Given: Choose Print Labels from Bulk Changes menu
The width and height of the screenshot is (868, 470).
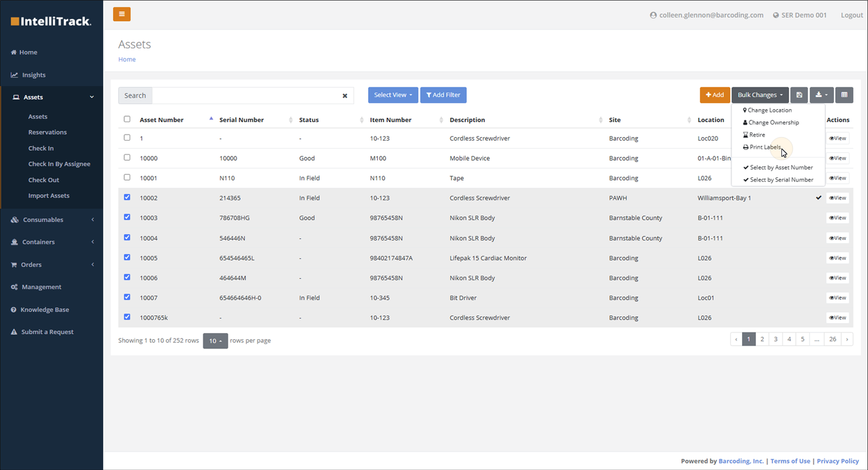Looking at the screenshot, I should [x=762, y=147].
